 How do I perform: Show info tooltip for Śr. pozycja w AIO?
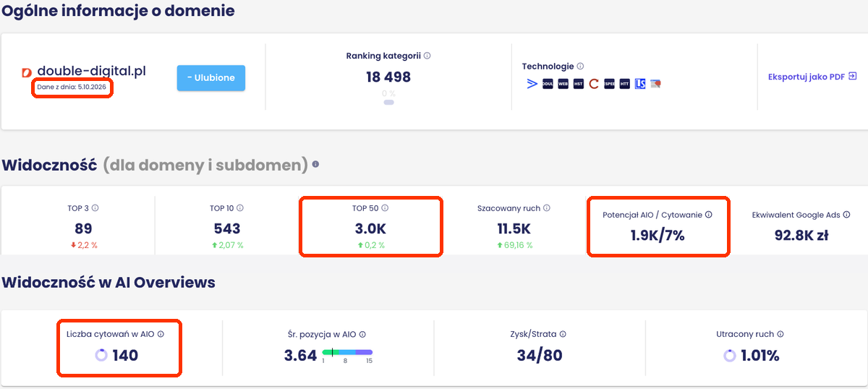(362, 334)
